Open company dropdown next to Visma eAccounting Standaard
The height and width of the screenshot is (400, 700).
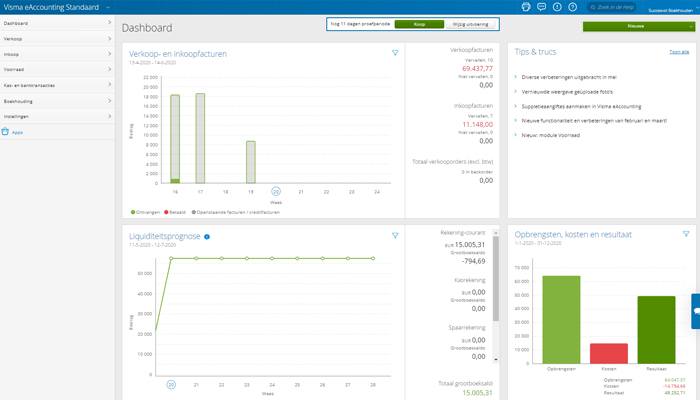click(x=108, y=7)
